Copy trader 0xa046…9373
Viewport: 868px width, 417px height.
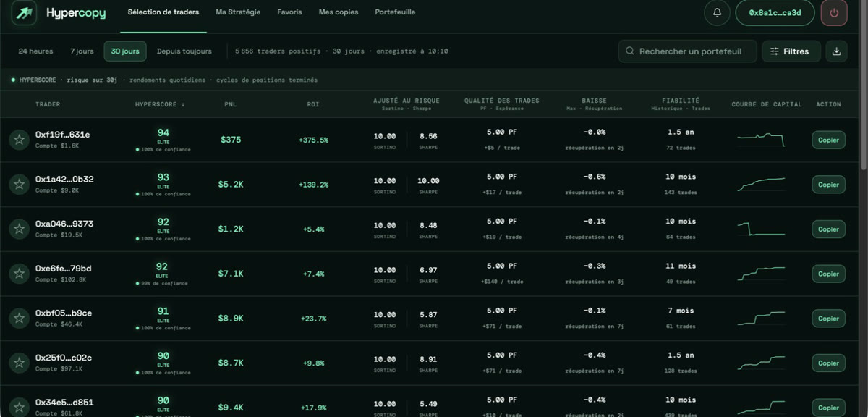[x=828, y=229]
